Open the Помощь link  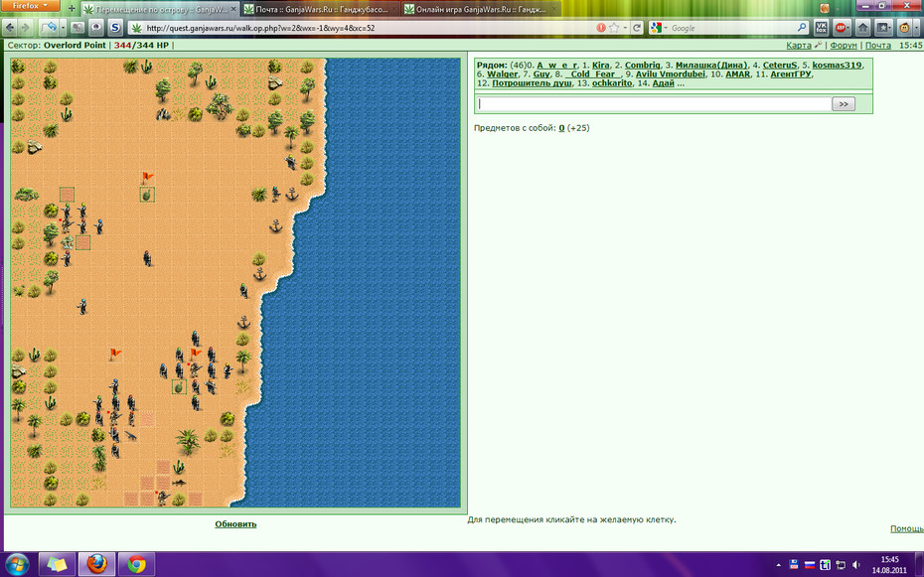click(x=906, y=528)
